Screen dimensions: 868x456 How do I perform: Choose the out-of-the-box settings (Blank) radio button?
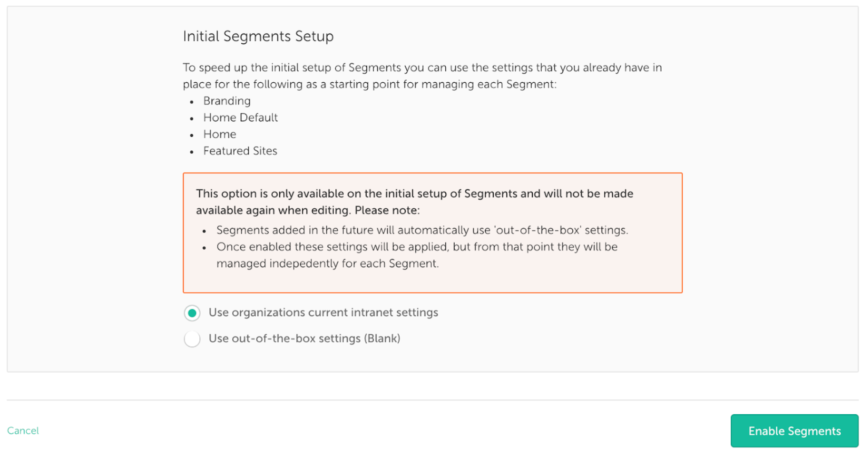coord(192,339)
